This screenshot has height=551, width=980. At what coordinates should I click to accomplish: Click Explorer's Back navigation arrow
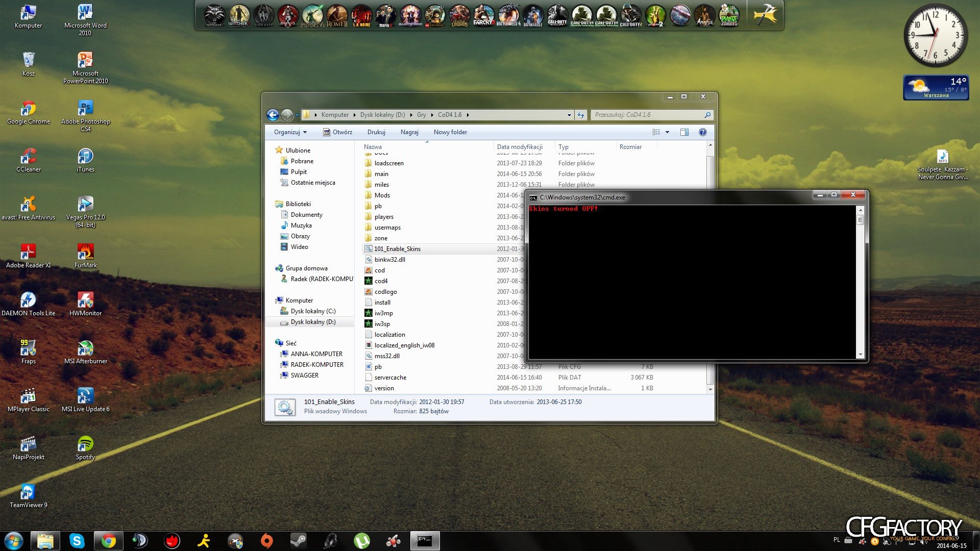click(x=273, y=115)
